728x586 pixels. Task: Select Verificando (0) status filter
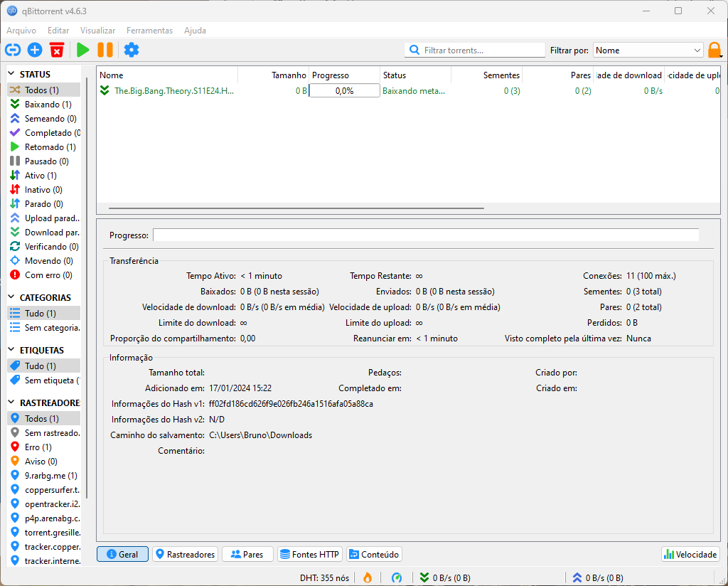point(44,247)
